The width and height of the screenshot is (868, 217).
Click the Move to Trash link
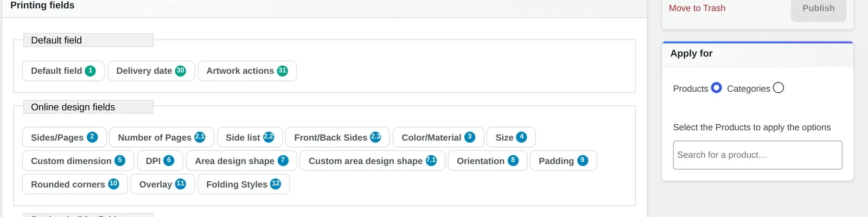point(697,8)
